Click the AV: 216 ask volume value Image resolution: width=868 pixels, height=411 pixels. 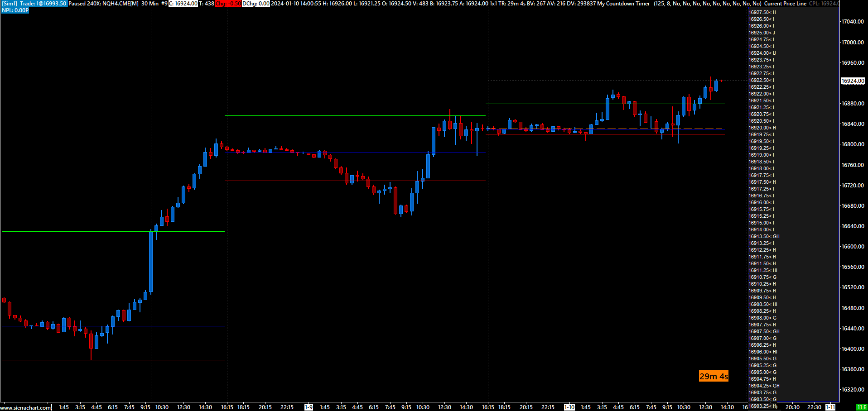556,4
